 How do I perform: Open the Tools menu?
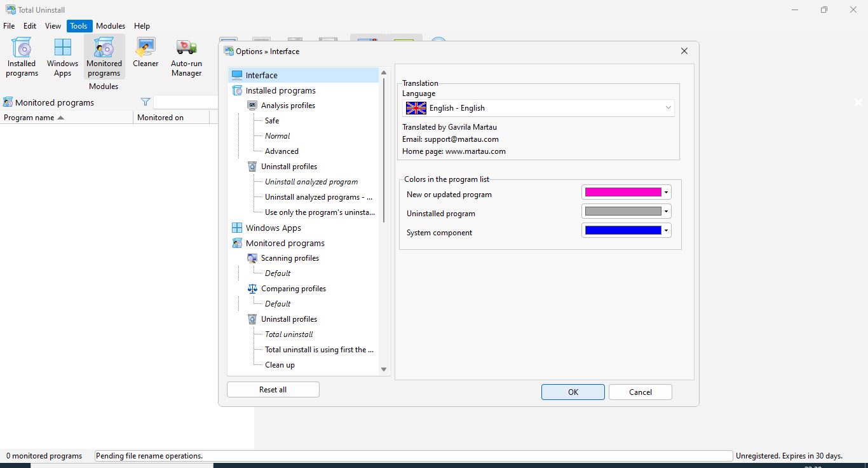(x=79, y=26)
